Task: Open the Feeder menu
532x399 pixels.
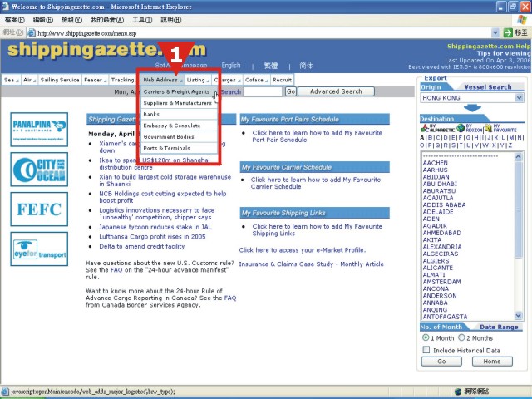Action: pyautogui.click(x=95, y=80)
